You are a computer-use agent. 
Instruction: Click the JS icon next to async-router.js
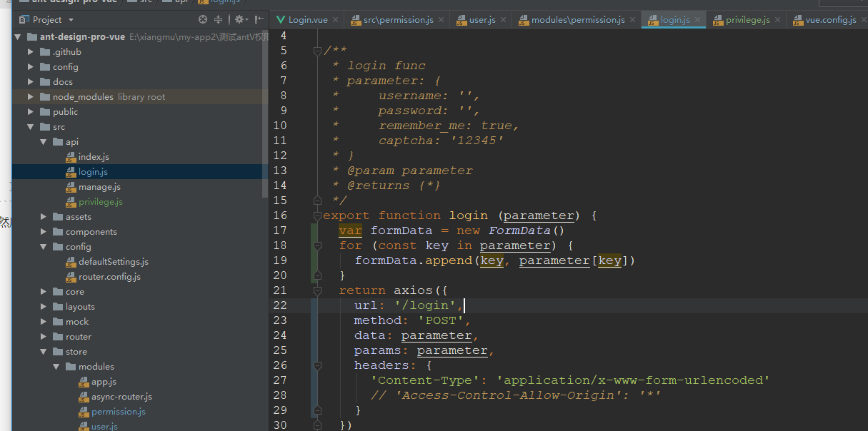click(84, 397)
